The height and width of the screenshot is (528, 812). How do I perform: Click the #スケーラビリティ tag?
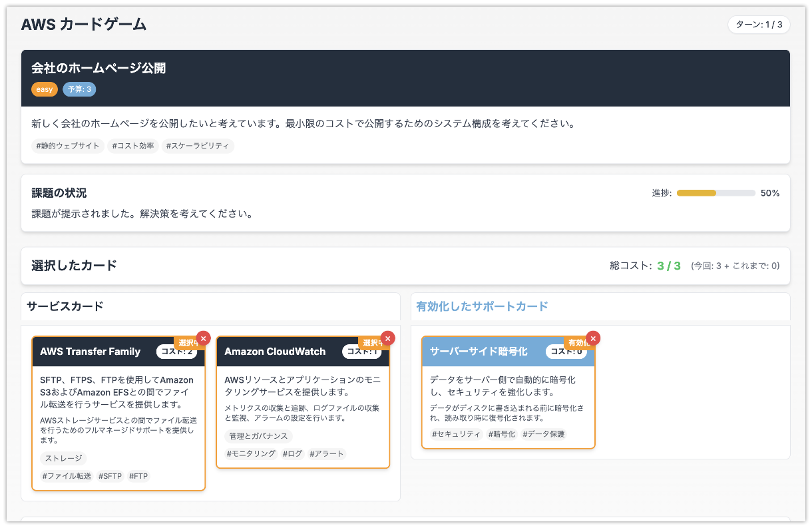pos(198,146)
